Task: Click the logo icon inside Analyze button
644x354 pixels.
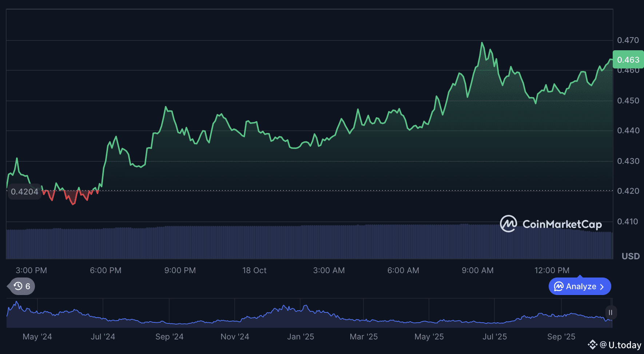Action: click(558, 287)
